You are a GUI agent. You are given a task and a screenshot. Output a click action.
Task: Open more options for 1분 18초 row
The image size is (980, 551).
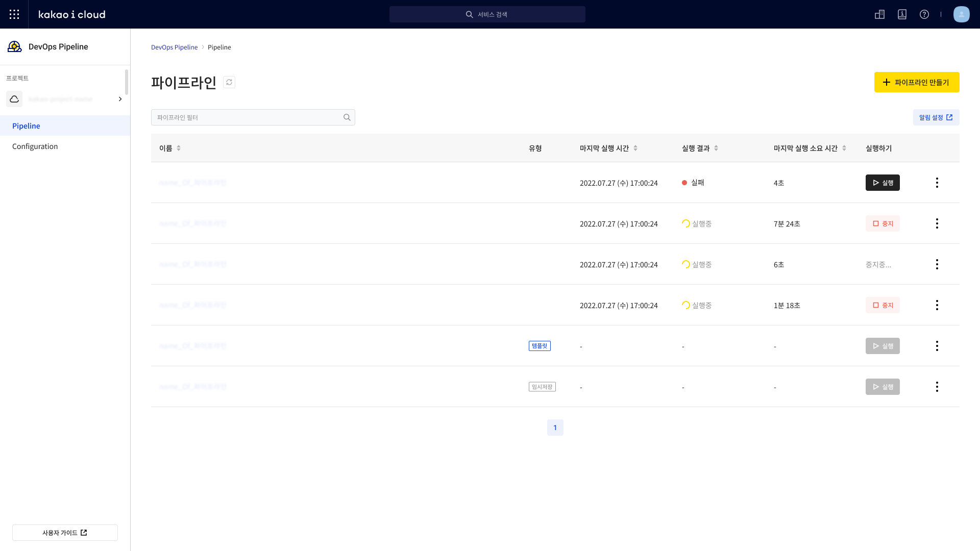pos(937,305)
